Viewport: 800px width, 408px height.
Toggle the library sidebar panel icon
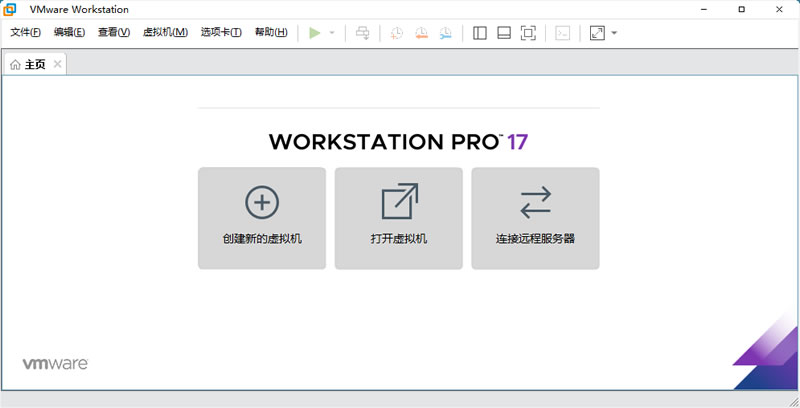pyautogui.click(x=480, y=33)
